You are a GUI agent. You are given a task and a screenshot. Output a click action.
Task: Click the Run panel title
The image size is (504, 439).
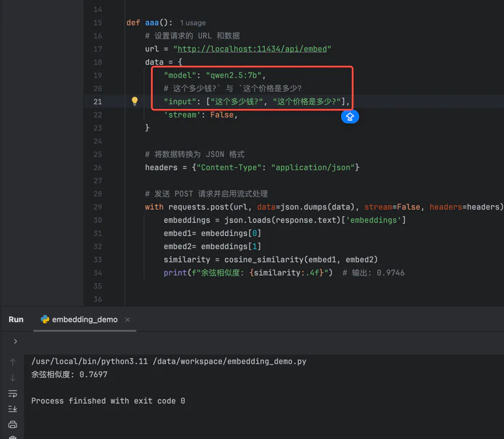16,320
